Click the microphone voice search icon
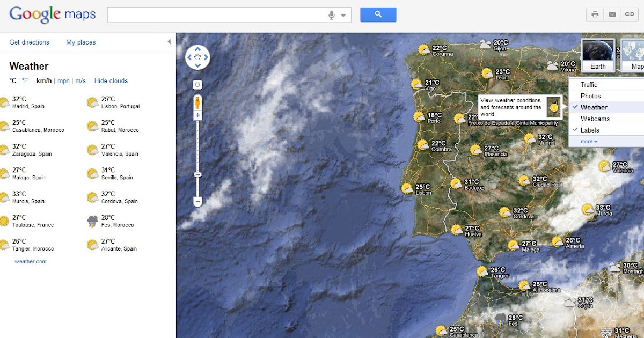Image resolution: width=644 pixels, height=338 pixels. [x=332, y=15]
